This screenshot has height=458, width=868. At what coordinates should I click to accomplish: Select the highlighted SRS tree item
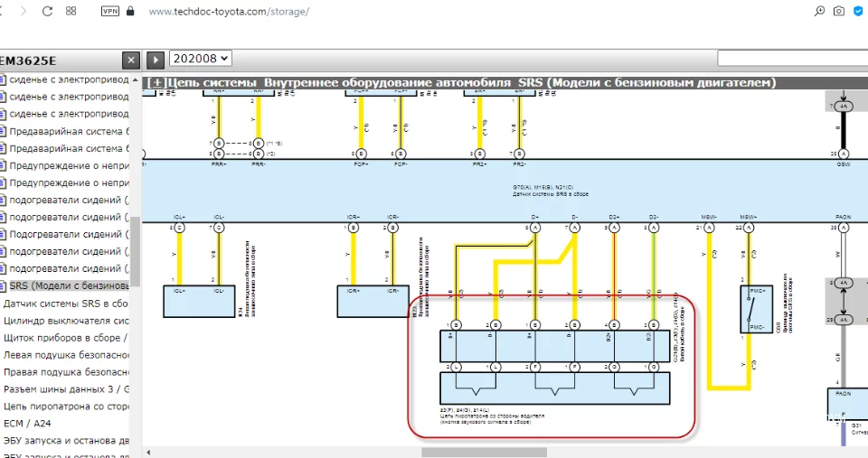point(68,285)
